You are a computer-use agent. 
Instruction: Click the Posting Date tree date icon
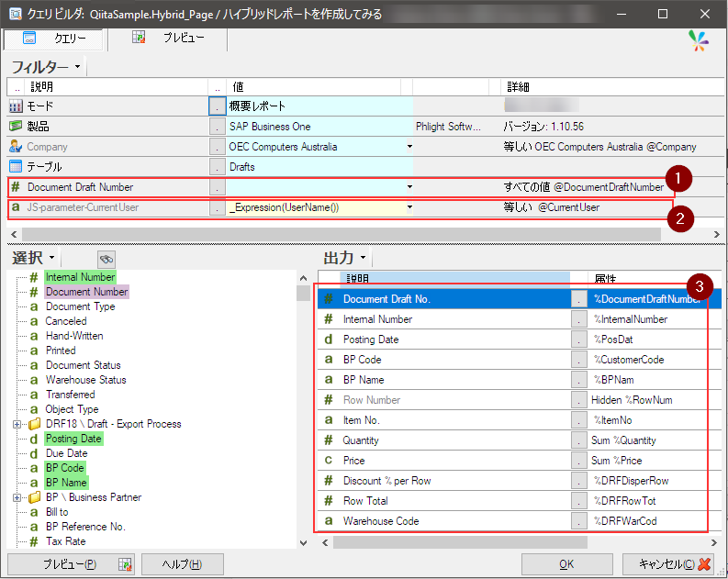[x=34, y=439]
